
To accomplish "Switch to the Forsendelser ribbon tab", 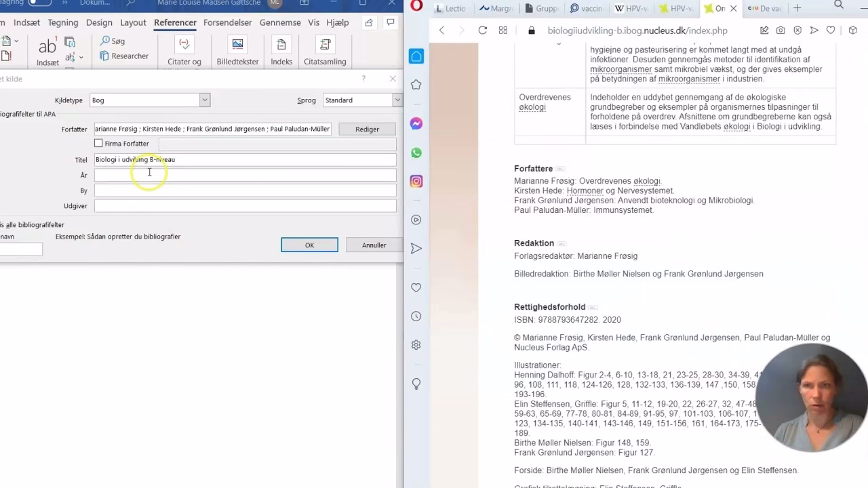I will click(x=229, y=22).
